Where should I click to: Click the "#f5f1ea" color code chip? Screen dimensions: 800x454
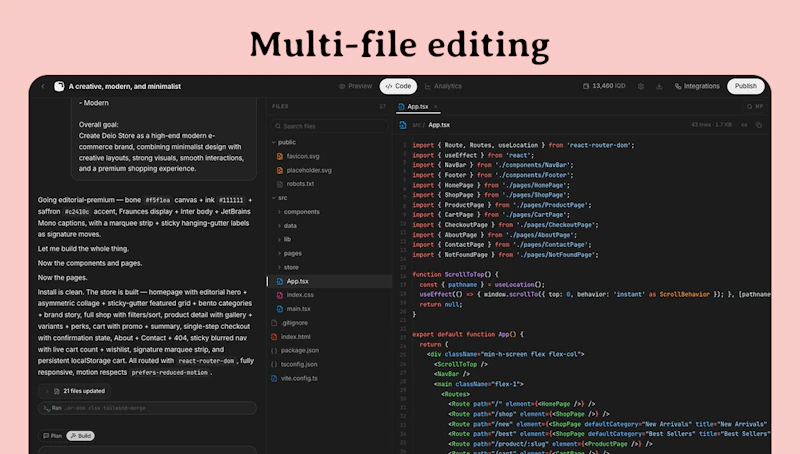158,200
